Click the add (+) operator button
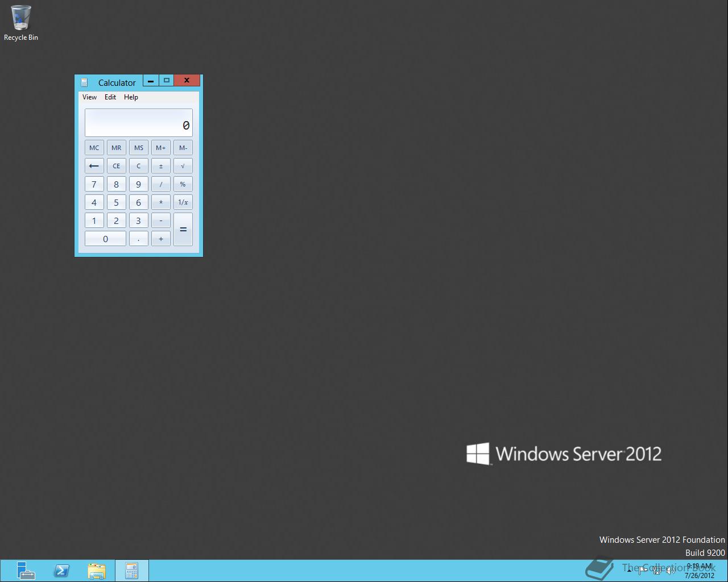The width and height of the screenshot is (728, 582). 161,239
